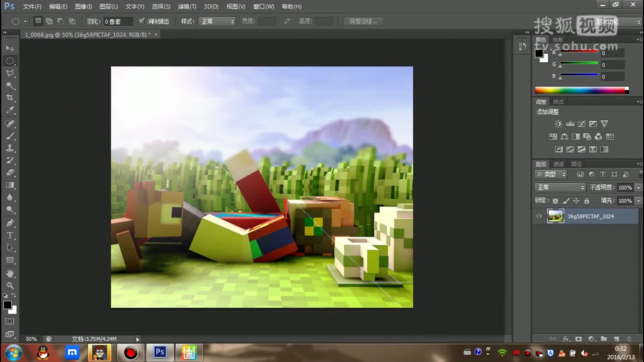Viewport: 644px width, 362px height.
Task: Open the layer blend mode dropdown
Action: [x=560, y=187]
